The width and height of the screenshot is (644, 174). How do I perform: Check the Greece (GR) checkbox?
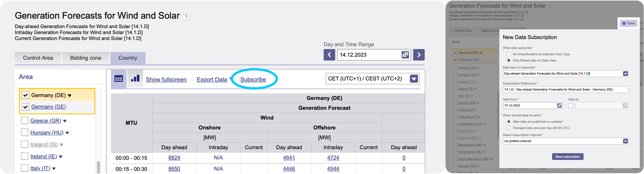point(24,120)
